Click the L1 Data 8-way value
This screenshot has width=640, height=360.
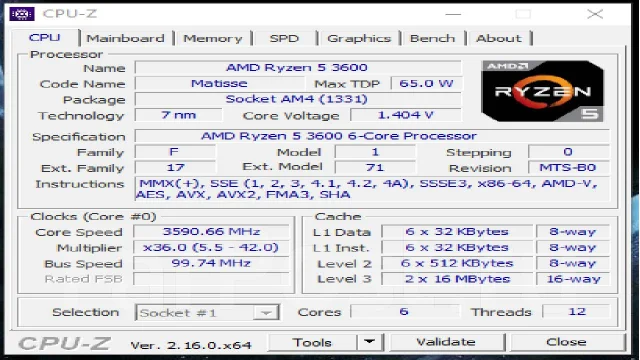pos(573,231)
